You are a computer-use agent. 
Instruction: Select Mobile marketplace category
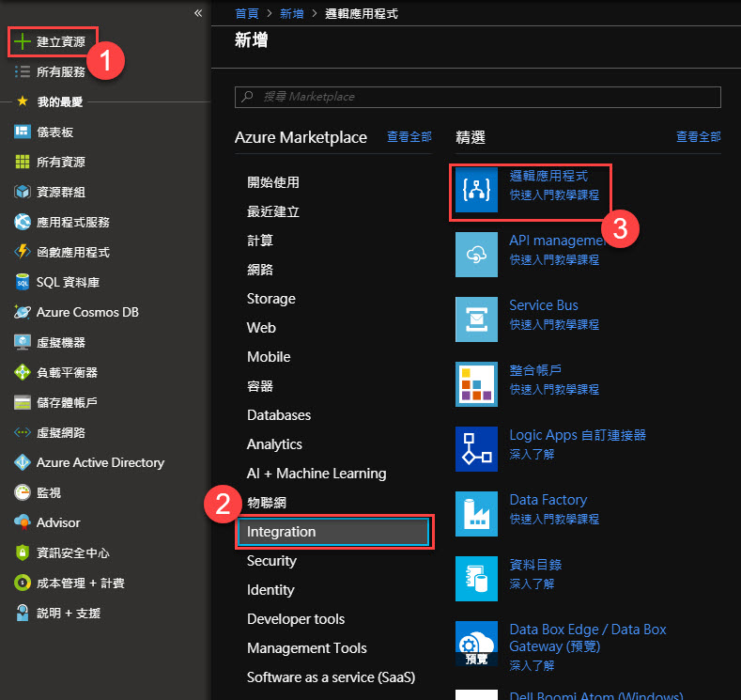(x=269, y=357)
